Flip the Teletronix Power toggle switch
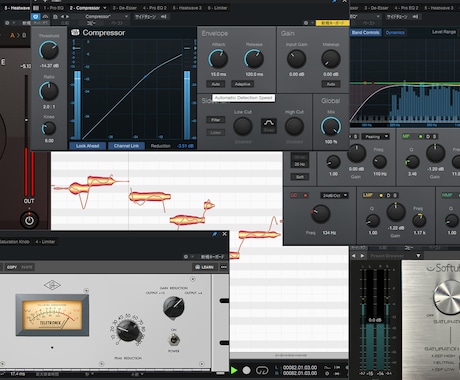This screenshot has width=460, height=380. point(174,340)
